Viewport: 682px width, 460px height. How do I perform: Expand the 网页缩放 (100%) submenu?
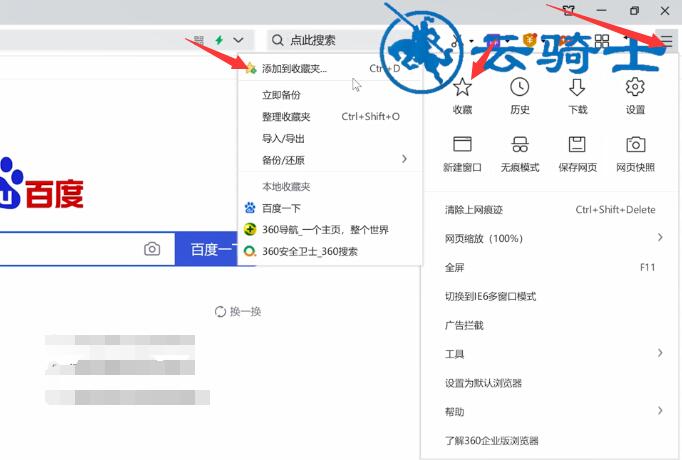[660, 237]
